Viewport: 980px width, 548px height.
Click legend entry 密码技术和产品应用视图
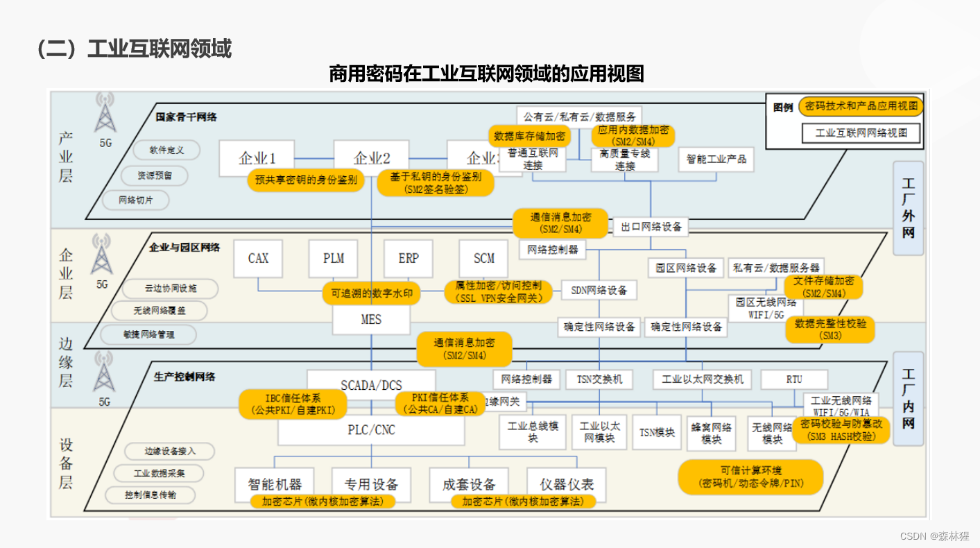click(x=861, y=107)
